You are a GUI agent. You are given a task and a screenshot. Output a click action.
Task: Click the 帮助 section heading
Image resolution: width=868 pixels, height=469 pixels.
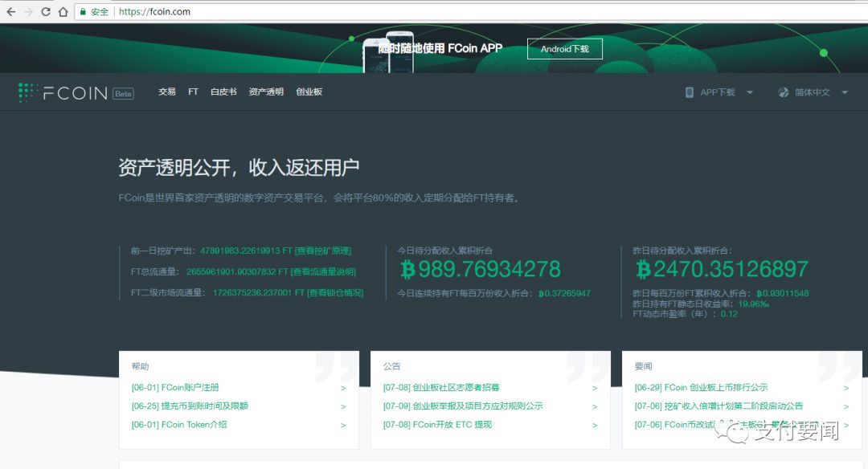(140, 366)
